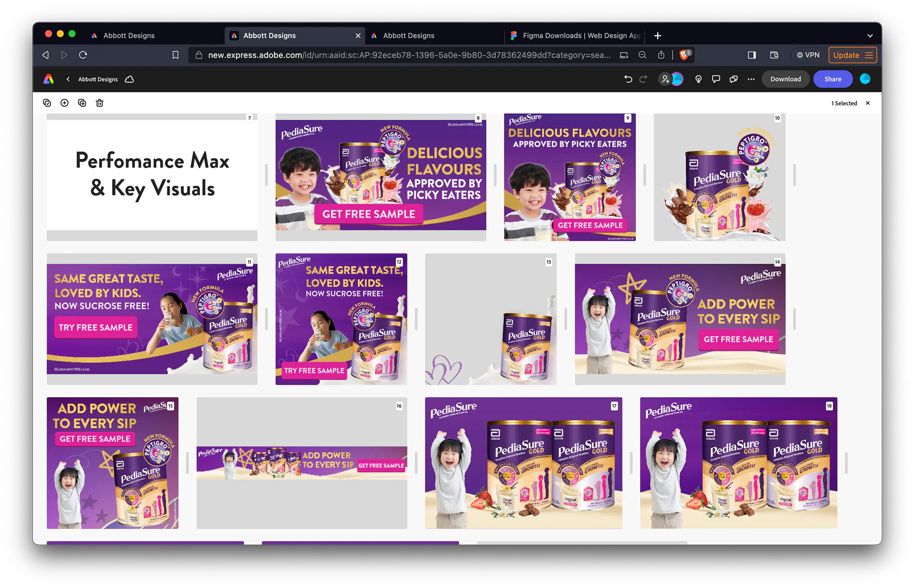Click the zoom-out magnifier in address bar
This screenshot has height=588, width=915.
tap(643, 55)
